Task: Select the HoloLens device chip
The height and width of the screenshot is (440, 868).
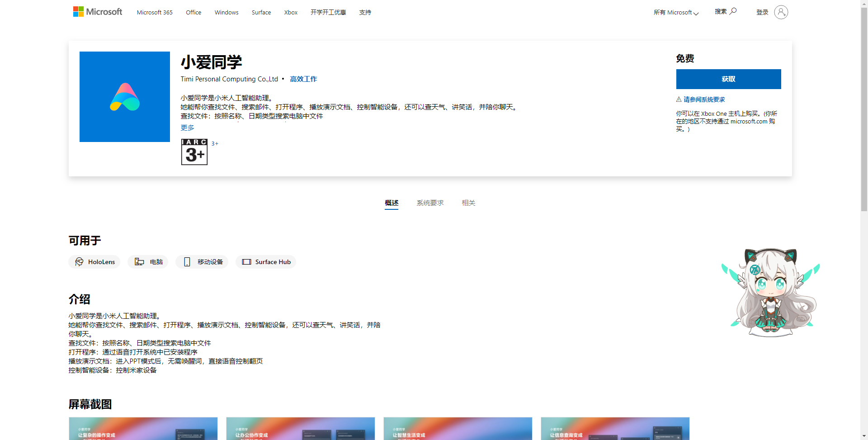Action: click(94, 262)
